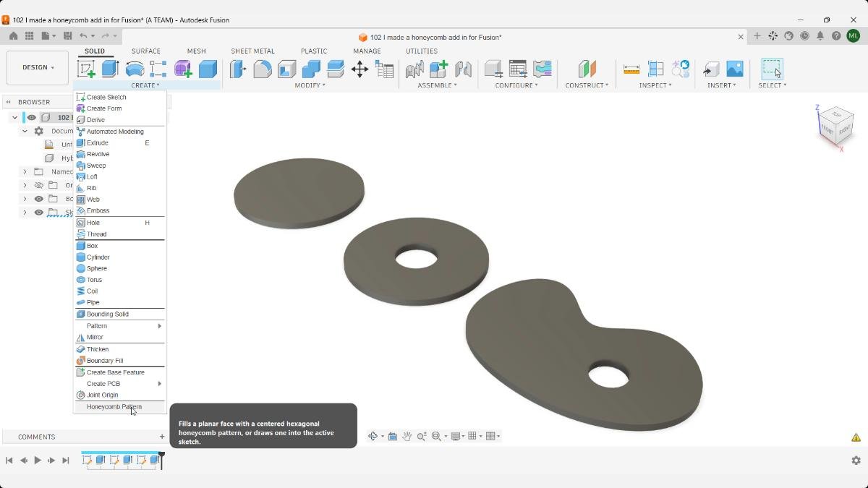Collapse the Document Settings tree node
868x488 pixels.
coord(25,131)
